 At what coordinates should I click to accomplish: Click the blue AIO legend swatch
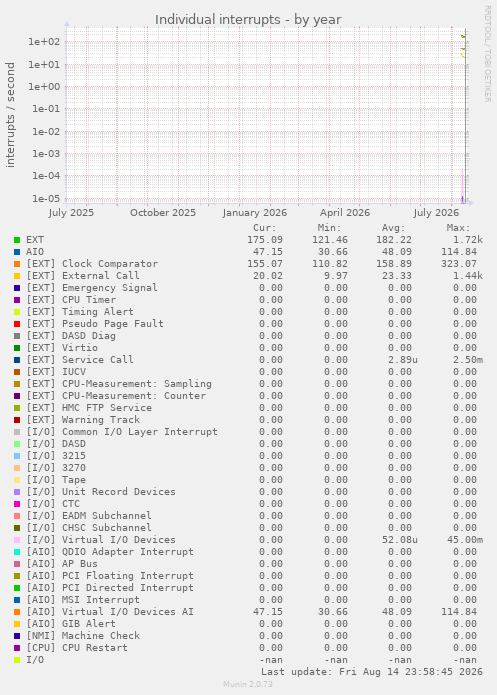point(17,252)
